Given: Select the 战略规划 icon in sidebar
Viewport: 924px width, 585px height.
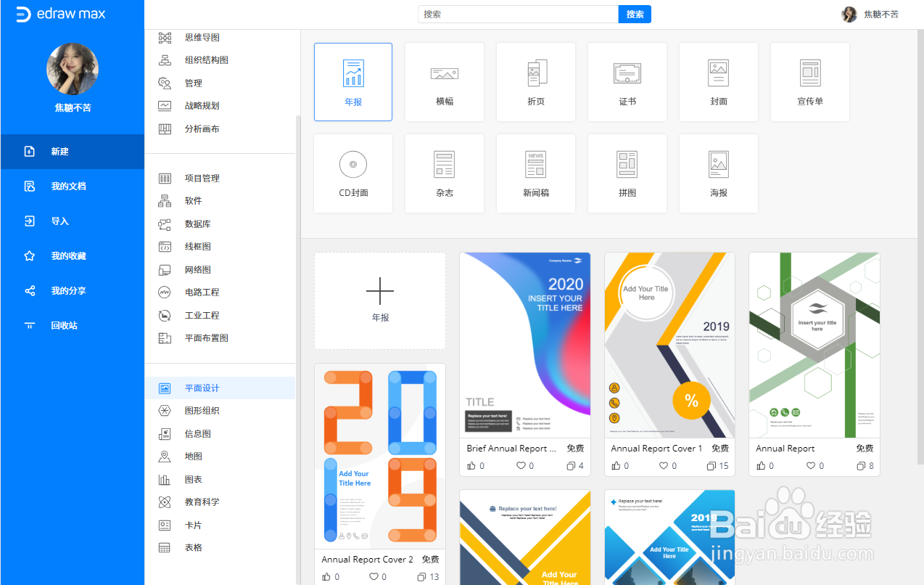Looking at the screenshot, I should (x=165, y=105).
